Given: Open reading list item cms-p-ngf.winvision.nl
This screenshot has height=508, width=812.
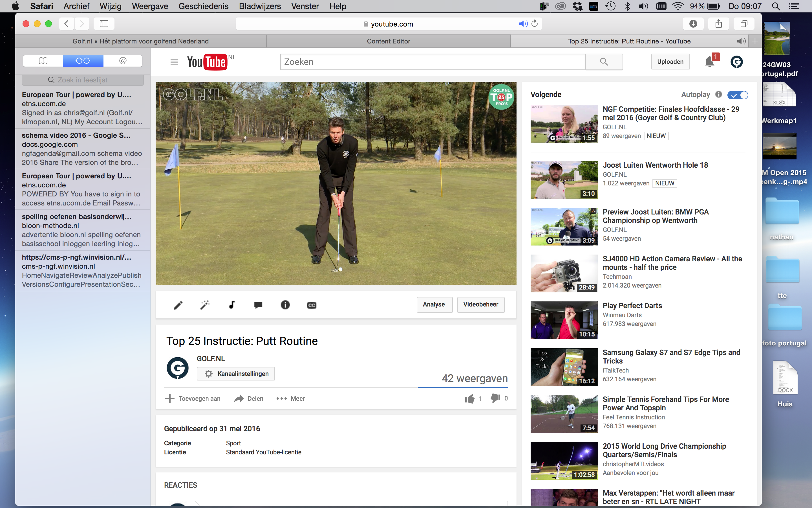Looking at the screenshot, I should pos(83,270).
